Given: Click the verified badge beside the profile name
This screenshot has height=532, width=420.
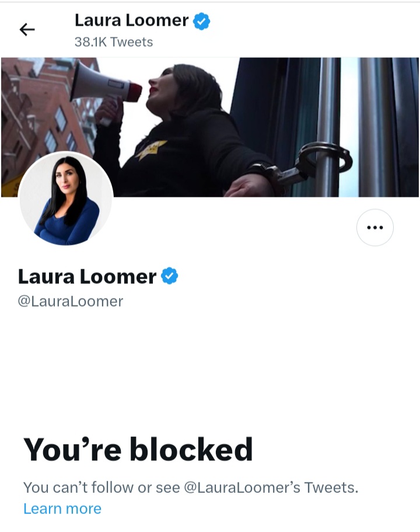Looking at the screenshot, I should click(x=170, y=276).
